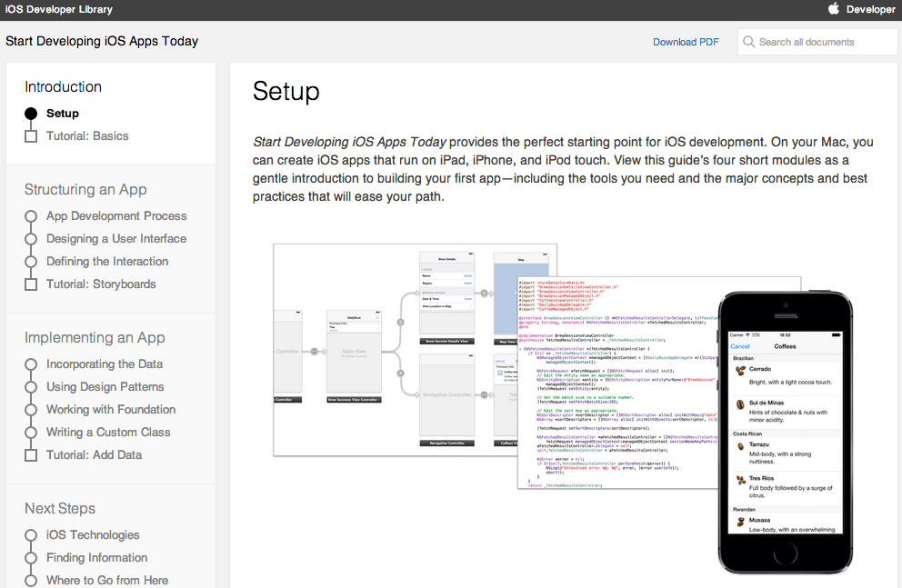Focus the Search all documents field
The height and width of the screenshot is (588, 902).
pyautogui.click(x=817, y=42)
